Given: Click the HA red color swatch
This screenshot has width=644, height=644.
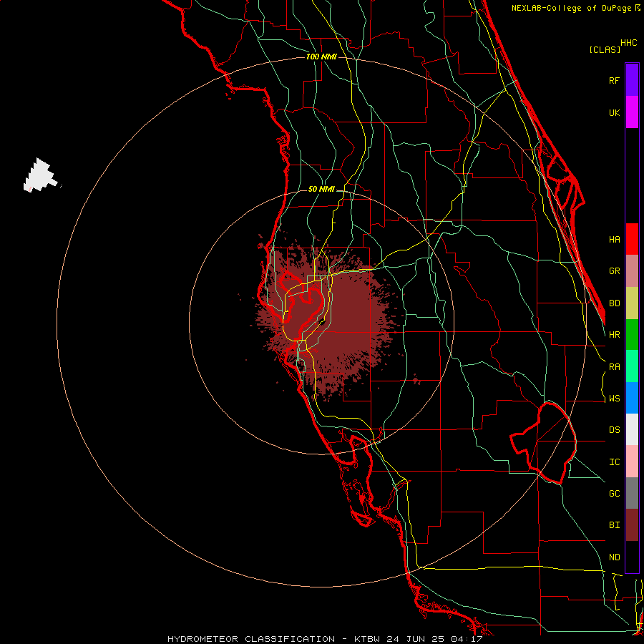Looking at the screenshot, I should 632,239.
